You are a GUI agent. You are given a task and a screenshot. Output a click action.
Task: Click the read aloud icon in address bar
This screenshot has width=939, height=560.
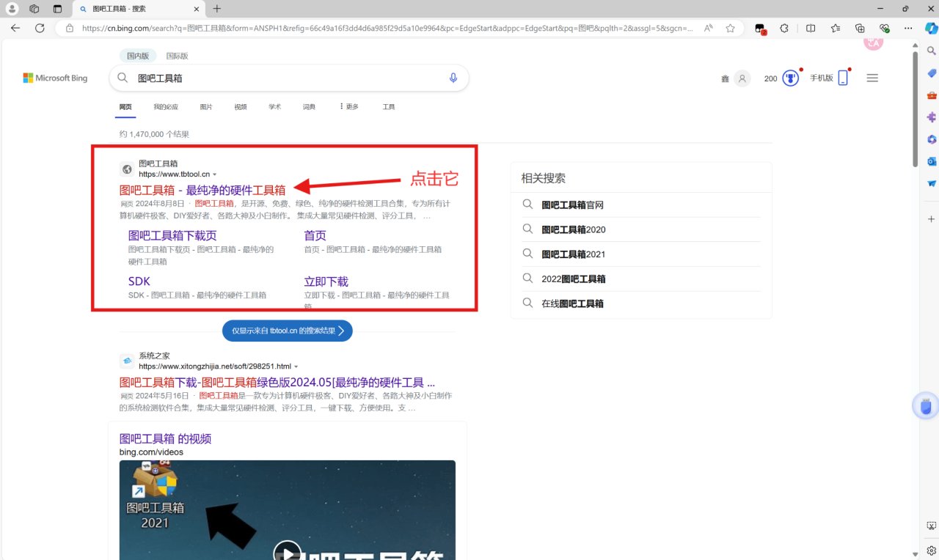[x=709, y=28]
